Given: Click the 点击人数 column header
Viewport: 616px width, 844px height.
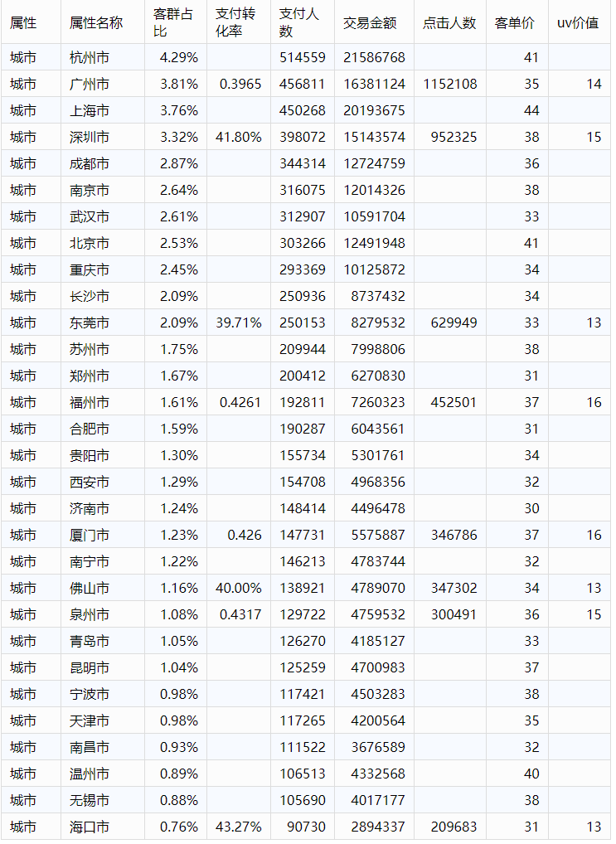Looking at the screenshot, I should point(449,23).
